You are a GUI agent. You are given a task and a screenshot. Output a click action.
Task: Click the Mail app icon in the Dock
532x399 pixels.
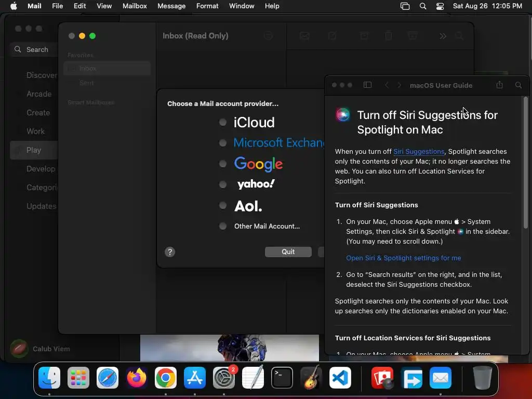click(441, 378)
